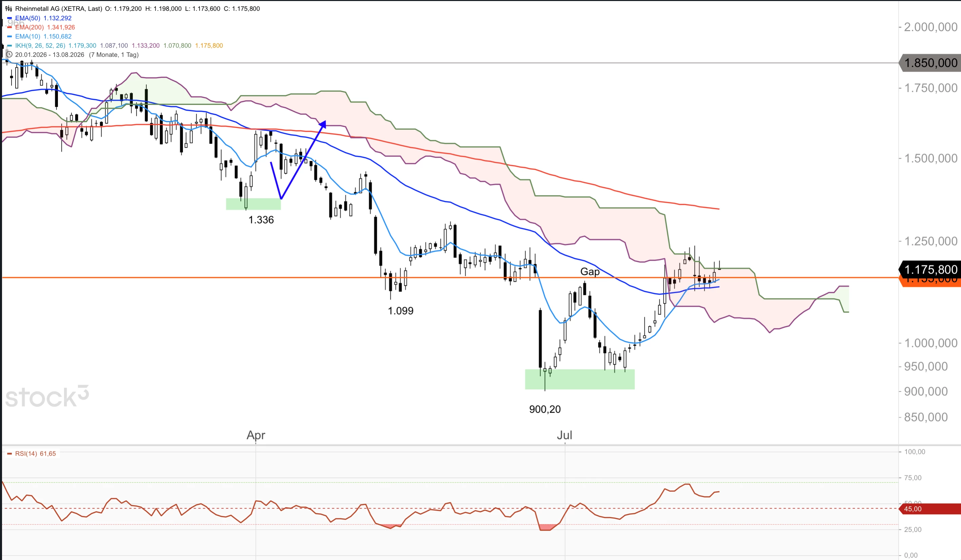Click the 100,00 RSI axis label

click(x=915, y=452)
